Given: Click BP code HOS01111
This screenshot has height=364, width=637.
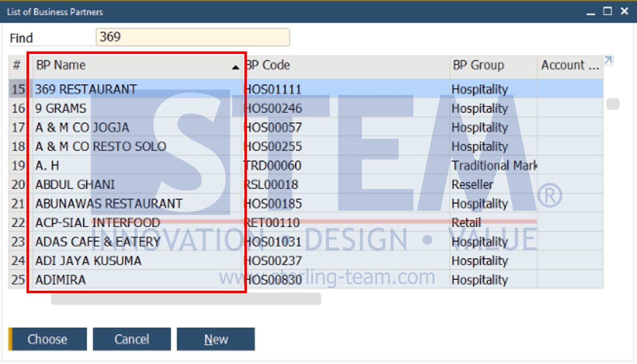Looking at the screenshot, I should tap(273, 90).
